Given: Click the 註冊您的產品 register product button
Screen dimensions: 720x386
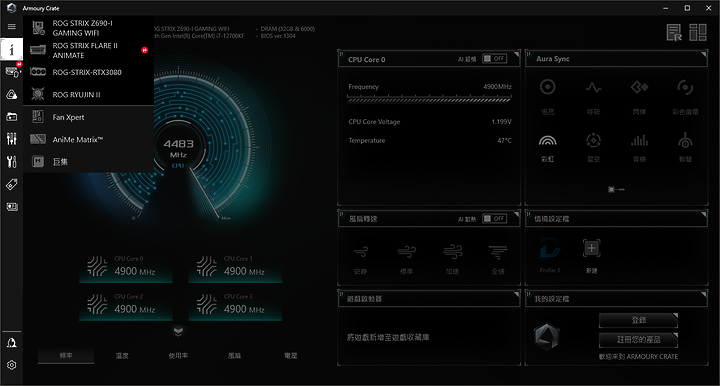Looking at the screenshot, I should pyautogui.click(x=638, y=340).
